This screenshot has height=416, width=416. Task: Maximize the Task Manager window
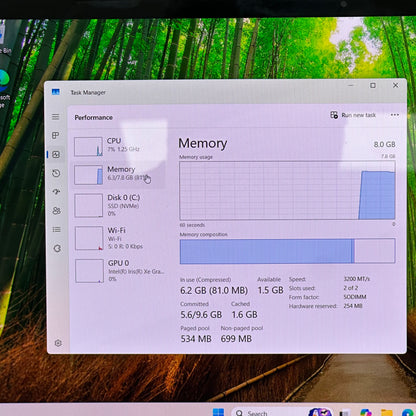(373, 85)
